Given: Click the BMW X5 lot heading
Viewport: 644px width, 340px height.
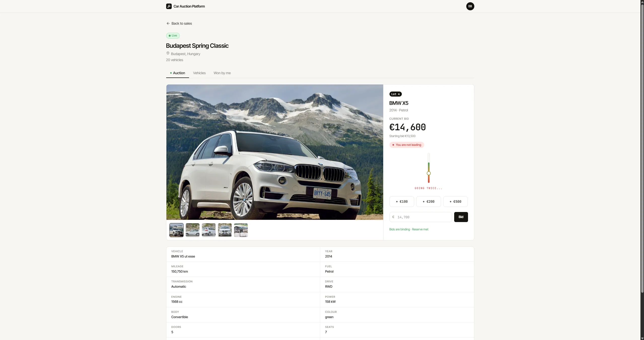Looking at the screenshot, I should [x=399, y=103].
